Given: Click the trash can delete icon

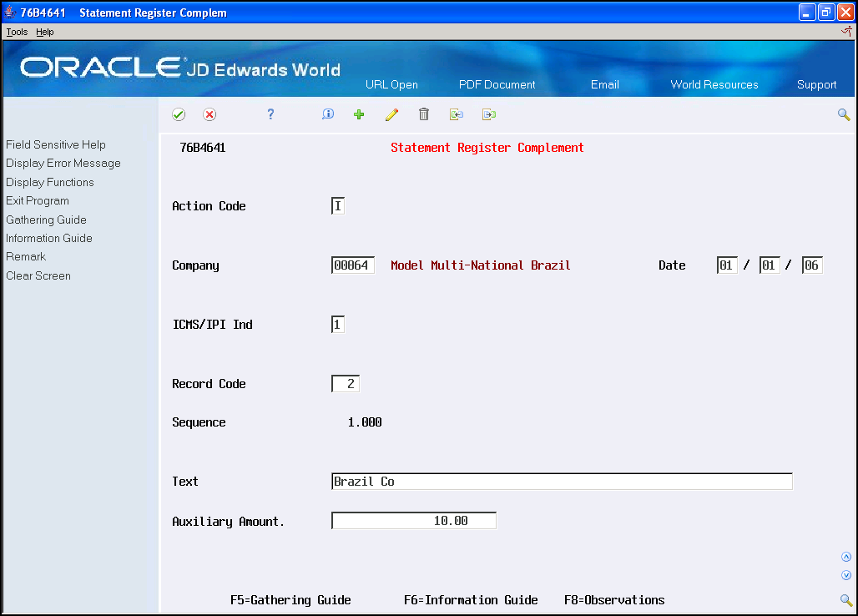Looking at the screenshot, I should (x=423, y=114).
